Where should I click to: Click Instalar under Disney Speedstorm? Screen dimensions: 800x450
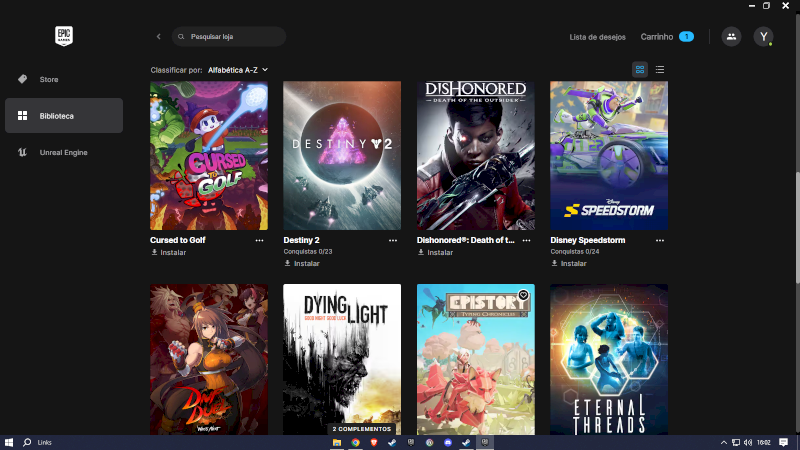(x=568, y=264)
